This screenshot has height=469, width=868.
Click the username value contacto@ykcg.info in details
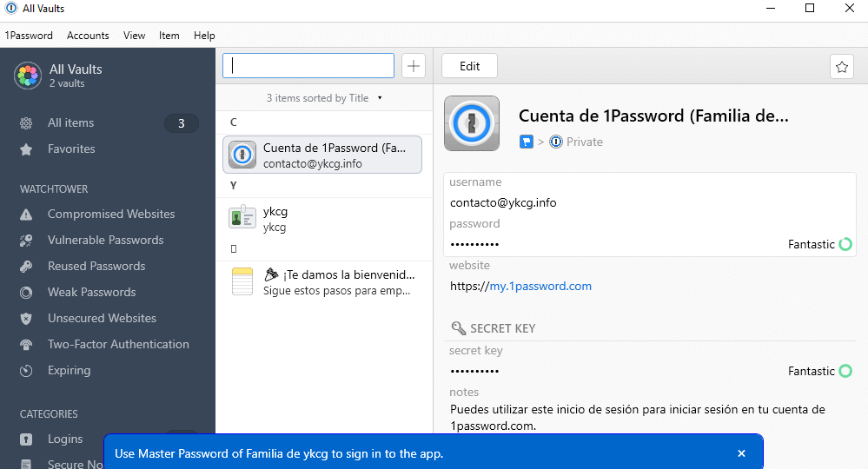click(503, 202)
